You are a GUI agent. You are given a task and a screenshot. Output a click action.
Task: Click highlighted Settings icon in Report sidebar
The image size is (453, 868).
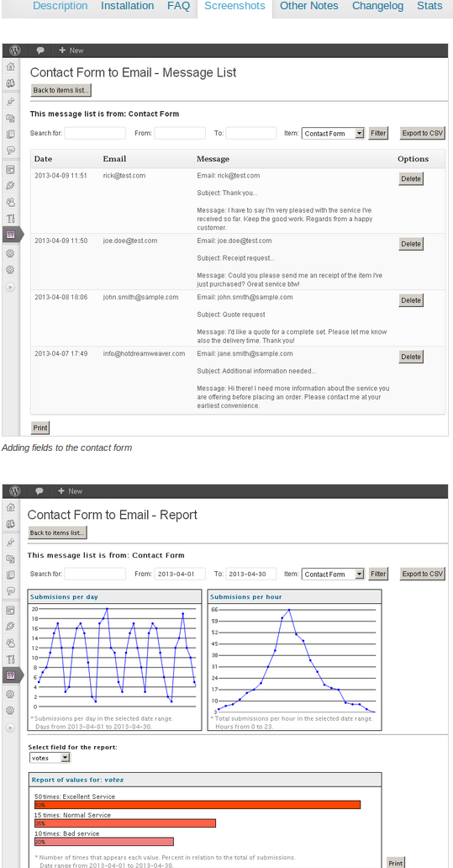11,675
